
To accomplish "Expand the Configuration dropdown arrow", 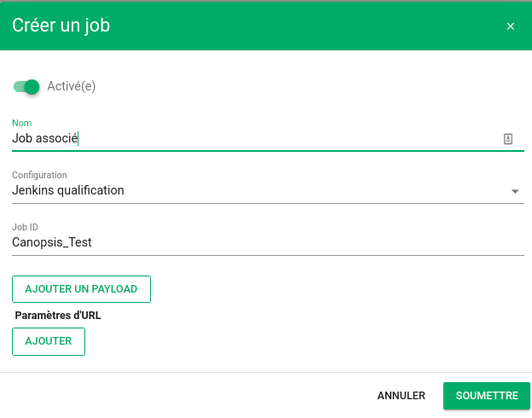I will [x=515, y=192].
